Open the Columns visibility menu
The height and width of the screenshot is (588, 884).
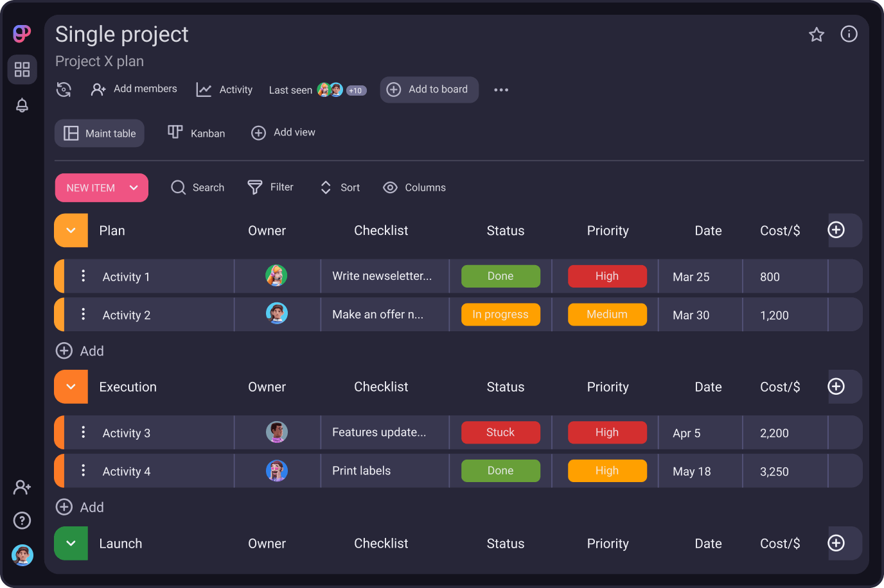(414, 187)
